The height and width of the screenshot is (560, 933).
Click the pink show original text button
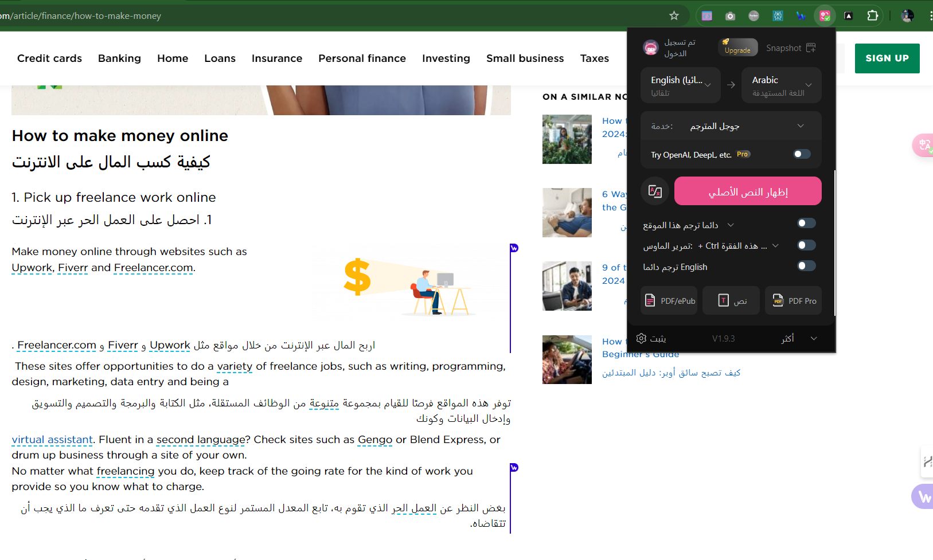[x=748, y=191]
